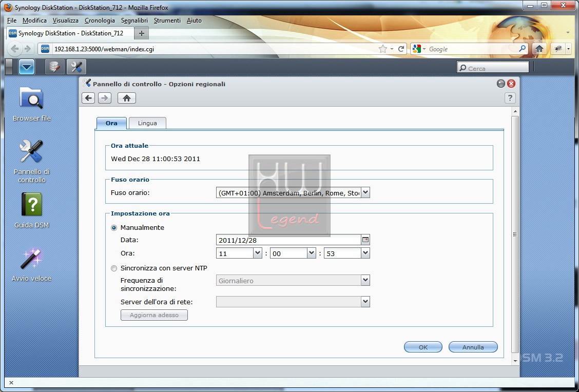Image resolution: width=579 pixels, height=392 pixels.
Task: Choose the Google search engine icon
Action: click(x=417, y=49)
